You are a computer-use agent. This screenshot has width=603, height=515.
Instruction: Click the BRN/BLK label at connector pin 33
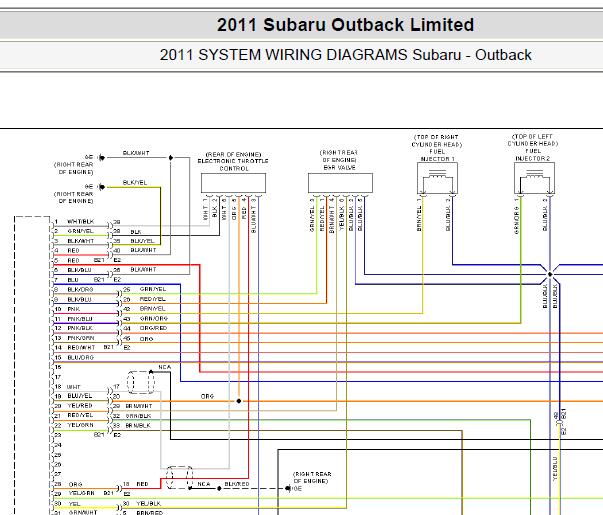pos(138,425)
